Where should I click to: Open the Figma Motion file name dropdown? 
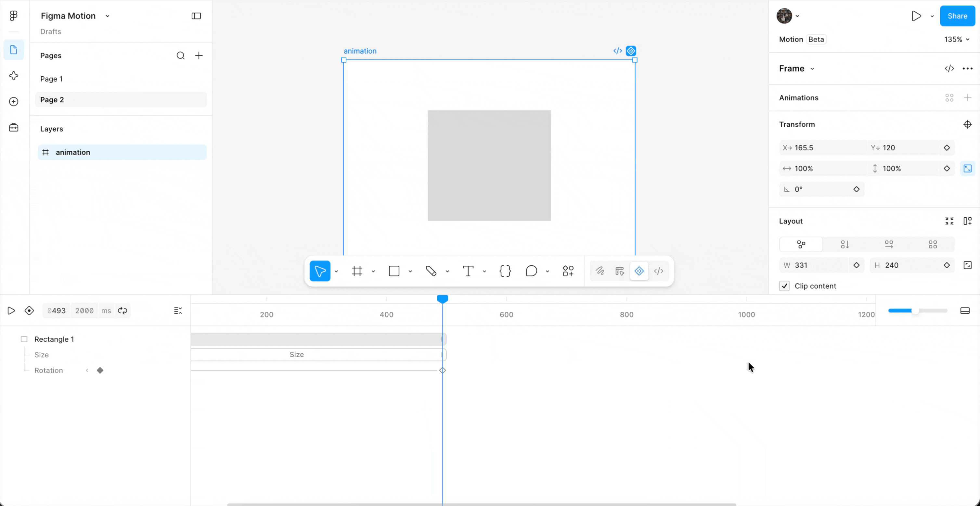(108, 16)
